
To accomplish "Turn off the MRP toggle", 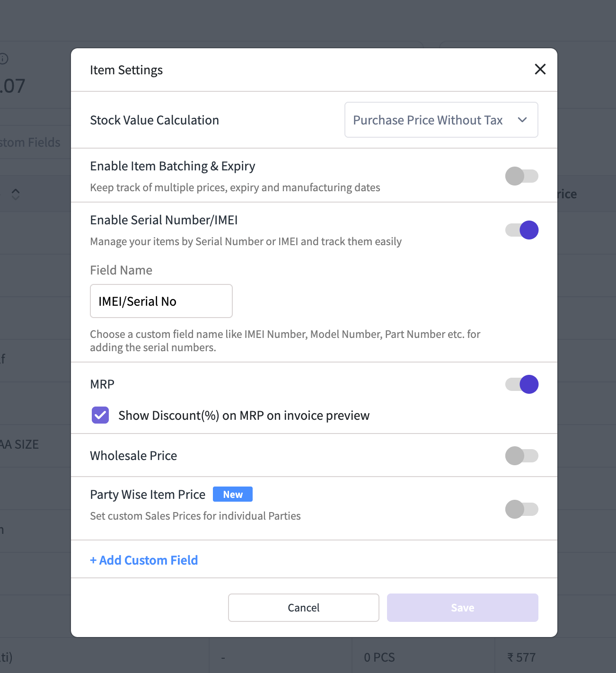I will click(x=521, y=384).
